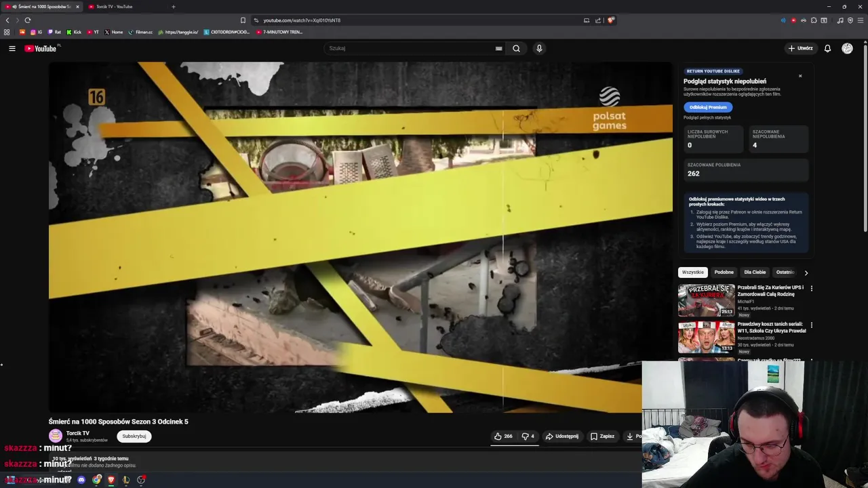Reload the current page

(x=28, y=20)
